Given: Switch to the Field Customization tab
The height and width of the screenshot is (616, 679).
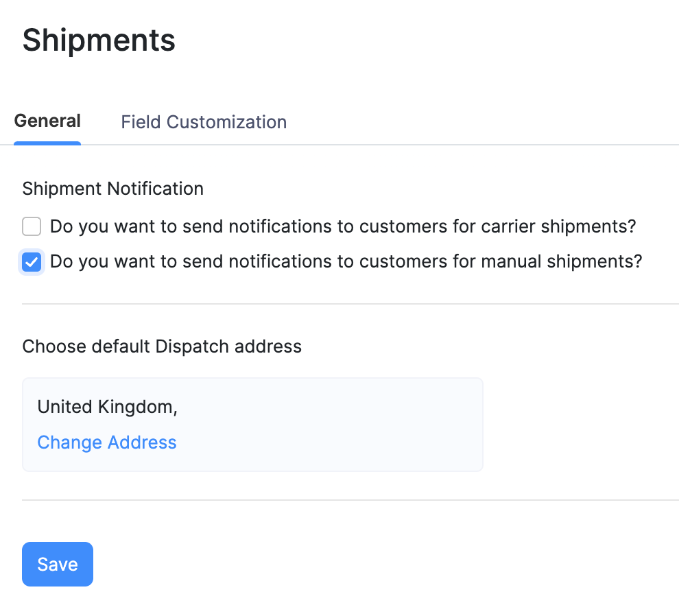Looking at the screenshot, I should point(203,121).
